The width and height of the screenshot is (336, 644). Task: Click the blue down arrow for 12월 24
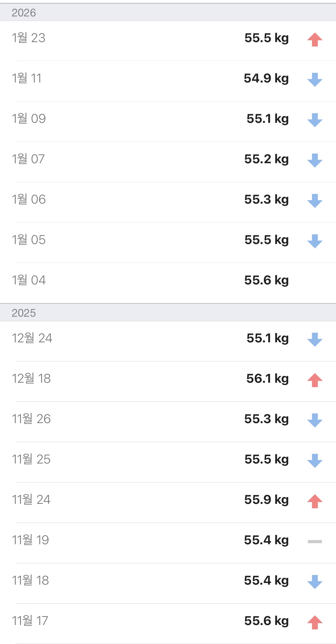[315, 339]
